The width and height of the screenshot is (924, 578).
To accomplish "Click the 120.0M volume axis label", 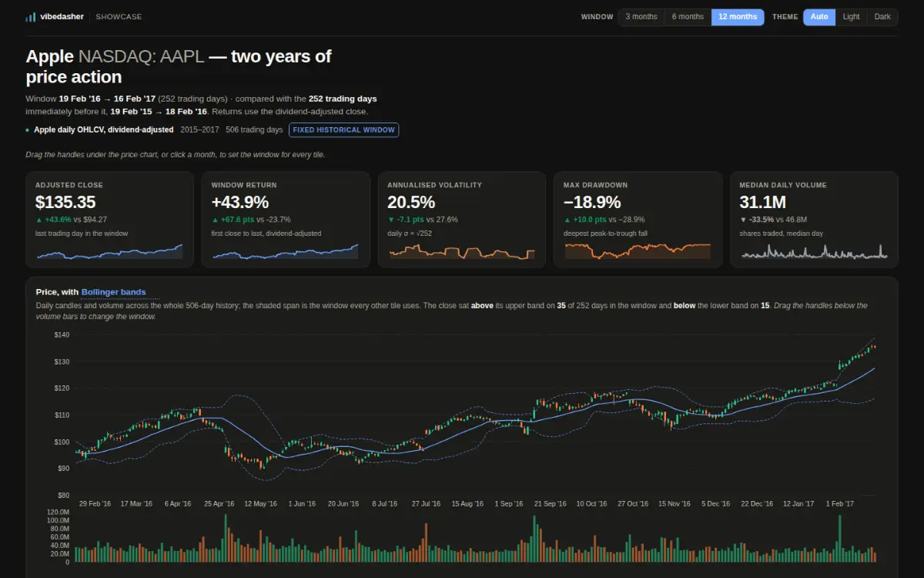I will tap(58, 512).
